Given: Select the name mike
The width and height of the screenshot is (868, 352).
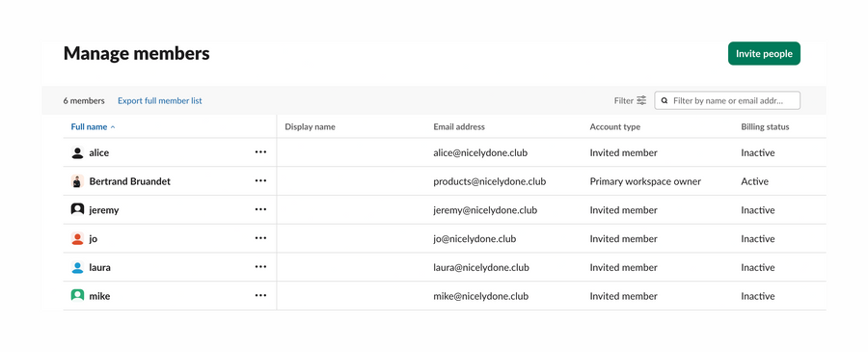Looking at the screenshot, I should (99, 297).
